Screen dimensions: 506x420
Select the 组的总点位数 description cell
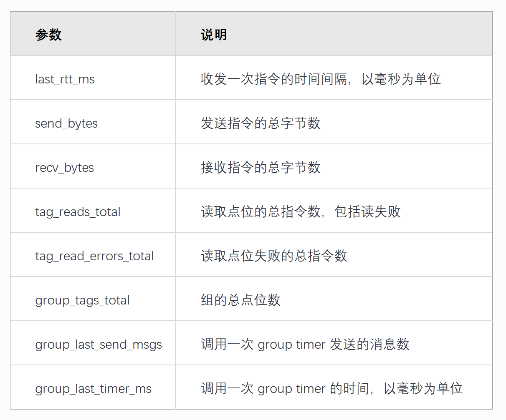click(240, 300)
